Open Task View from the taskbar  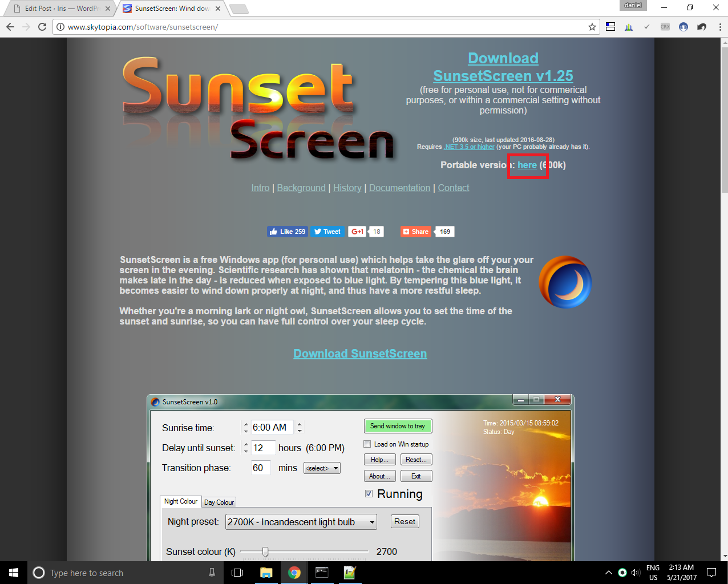[237, 573]
